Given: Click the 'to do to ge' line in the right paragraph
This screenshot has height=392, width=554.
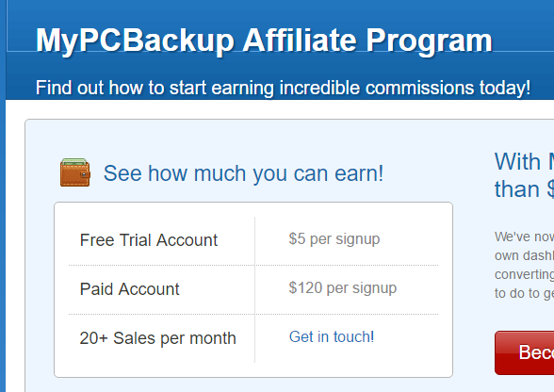Looking at the screenshot, I should click(x=524, y=293).
